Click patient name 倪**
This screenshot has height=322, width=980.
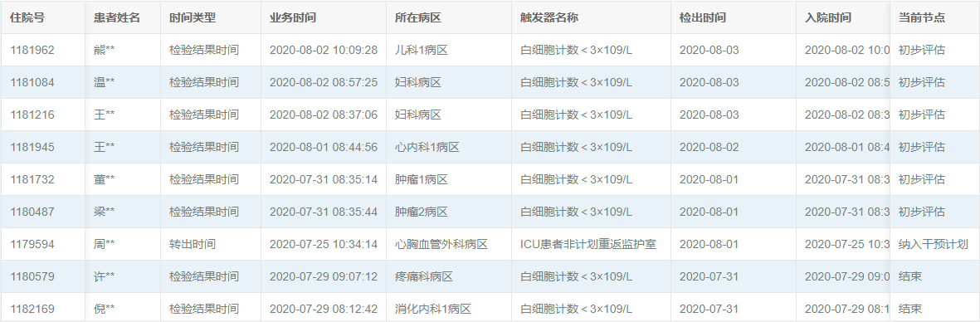[x=104, y=309]
